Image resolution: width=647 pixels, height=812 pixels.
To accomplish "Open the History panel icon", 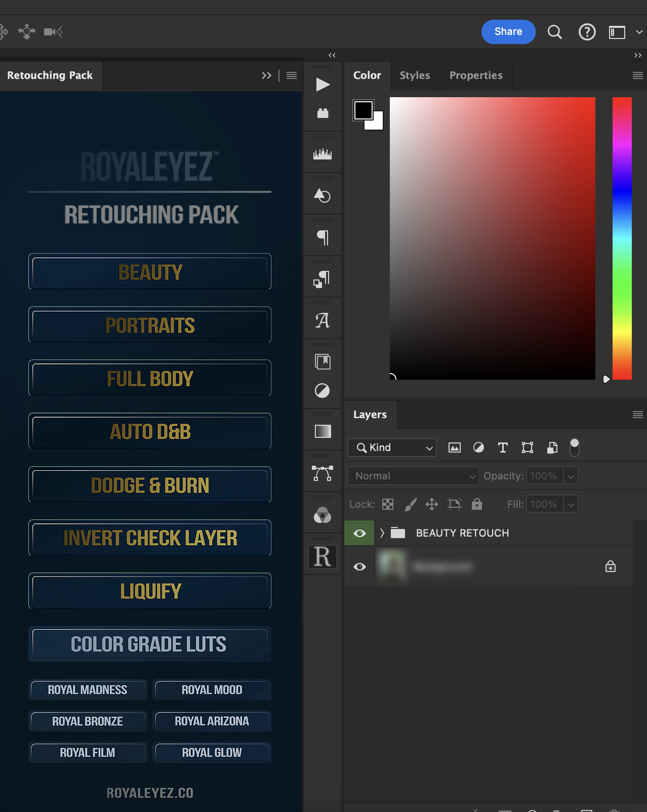I will pos(322,195).
